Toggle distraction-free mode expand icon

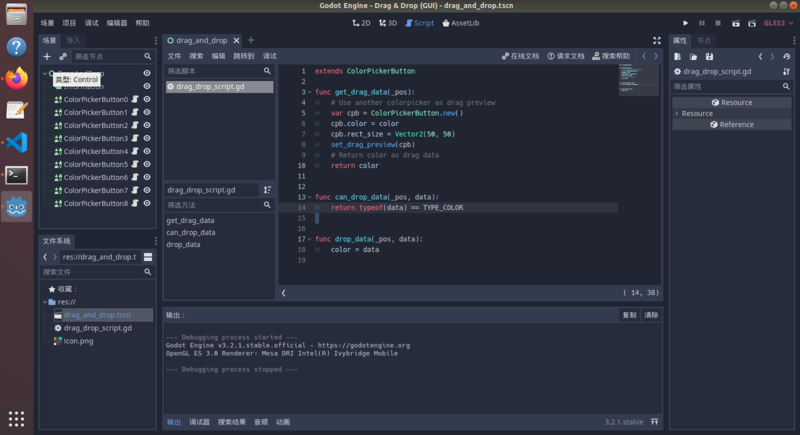(657, 41)
